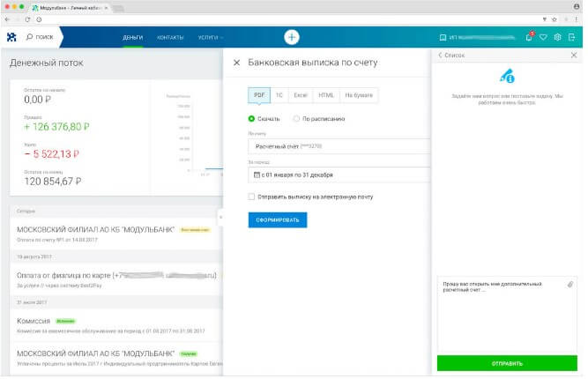Select the HTML format tab

(326, 95)
